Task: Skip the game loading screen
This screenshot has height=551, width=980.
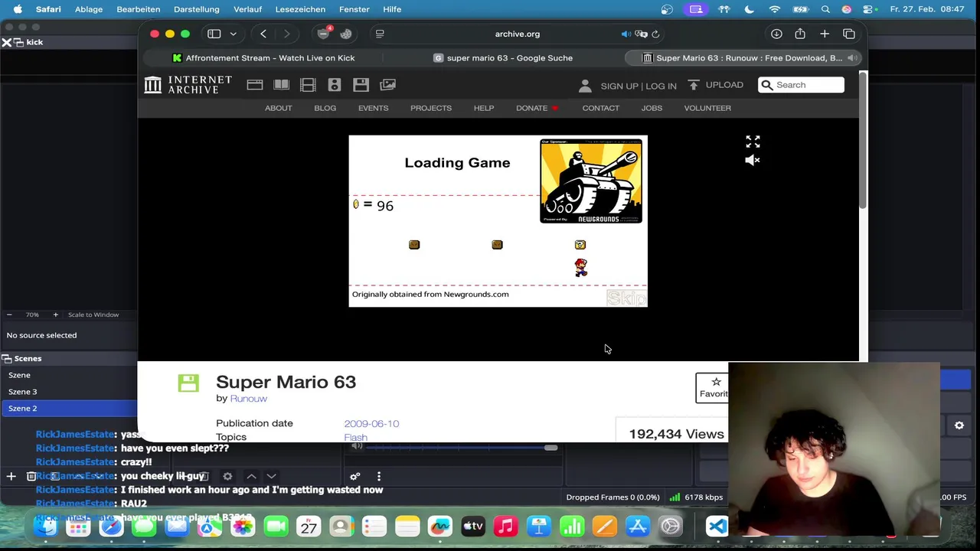Action: [626, 298]
